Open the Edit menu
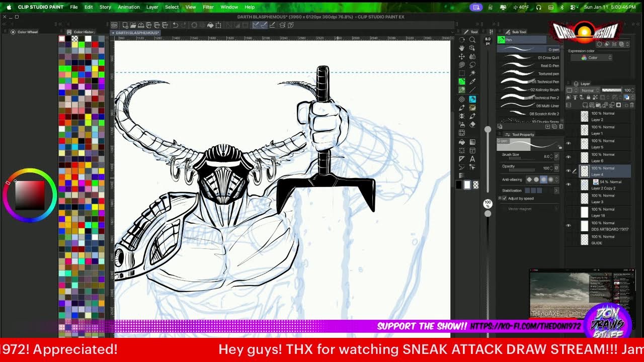Image resolution: width=644 pixels, height=362 pixels. pos(89,7)
